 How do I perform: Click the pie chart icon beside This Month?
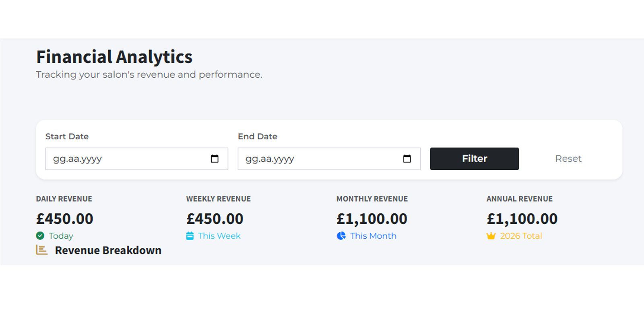tap(341, 236)
